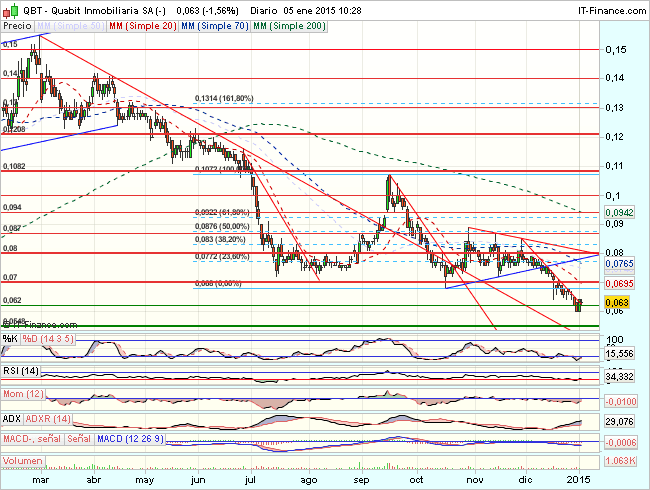Click the sep month on time axis
Screen dimensions: 650x490
[x=361, y=480]
